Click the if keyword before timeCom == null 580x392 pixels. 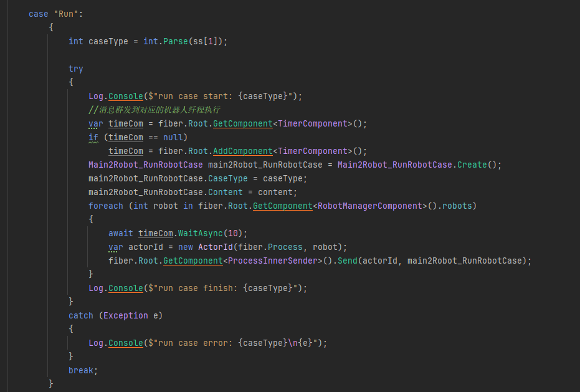tap(93, 137)
